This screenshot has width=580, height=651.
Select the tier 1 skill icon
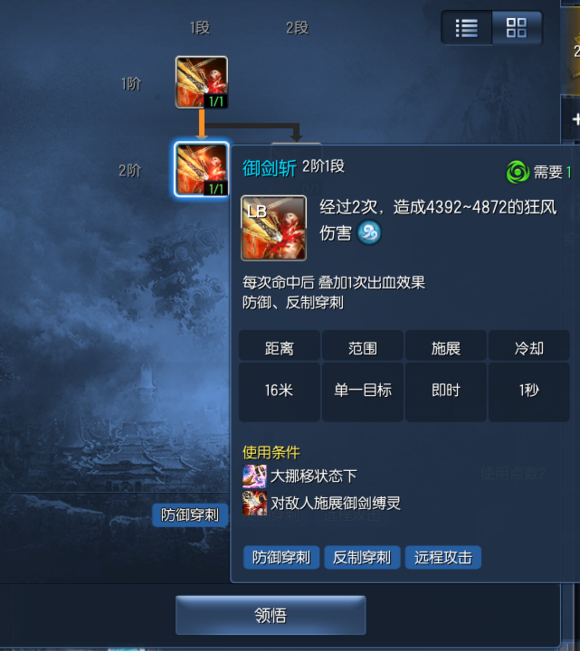pos(201,82)
